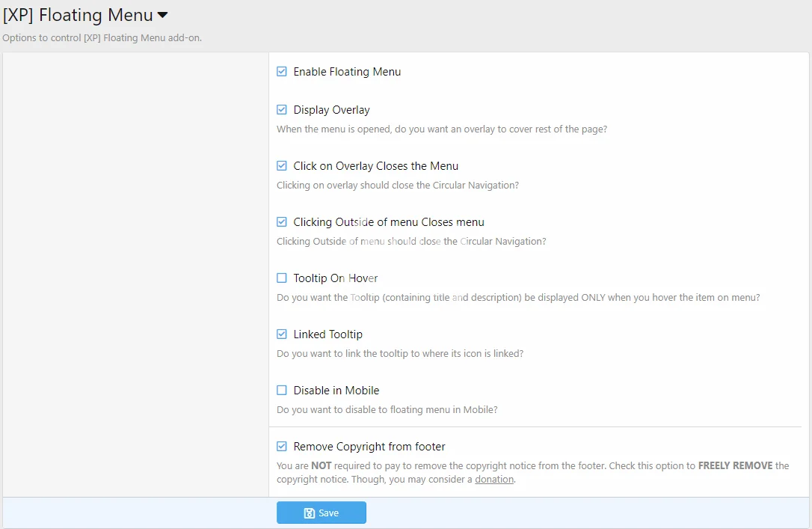Enable the Tooltip On Hover checkbox
Viewport: 812px width, 529px height.
(282, 278)
